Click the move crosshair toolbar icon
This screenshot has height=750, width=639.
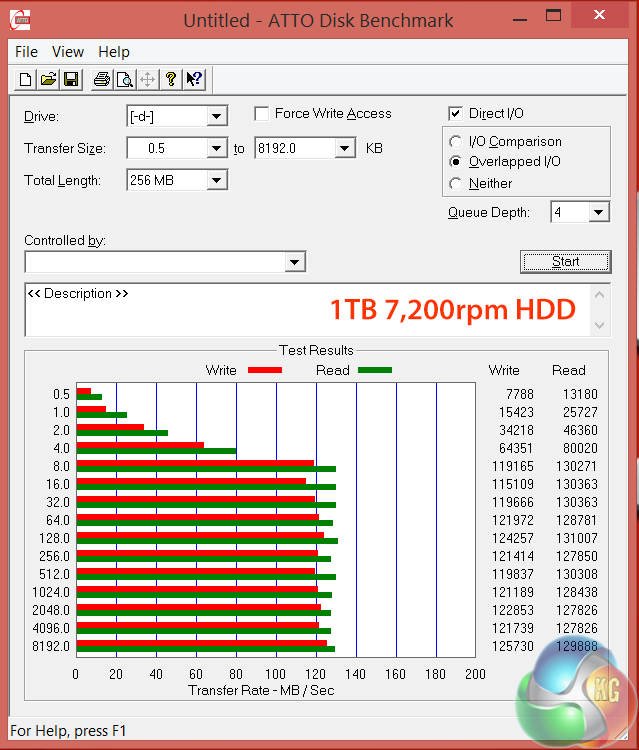click(147, 79)
